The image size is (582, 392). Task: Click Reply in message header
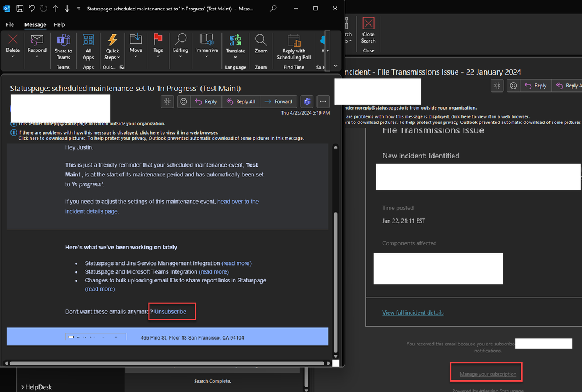pyautogui.click(x=206, y=101)
